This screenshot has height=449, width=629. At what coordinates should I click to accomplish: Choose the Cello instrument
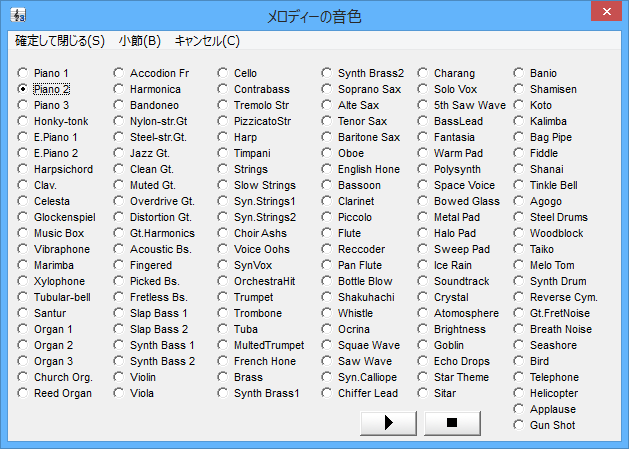223,73
